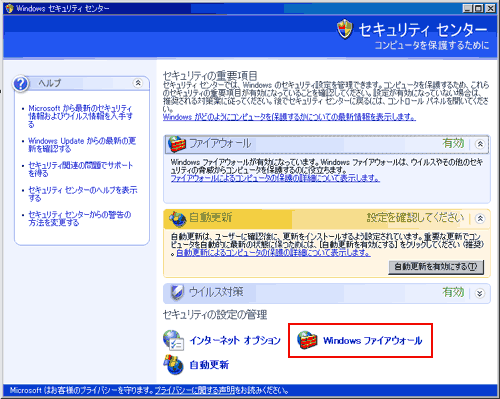The image size is (500, 399).
Task: Open インターネット オプション link
Action: coord(235,340)
